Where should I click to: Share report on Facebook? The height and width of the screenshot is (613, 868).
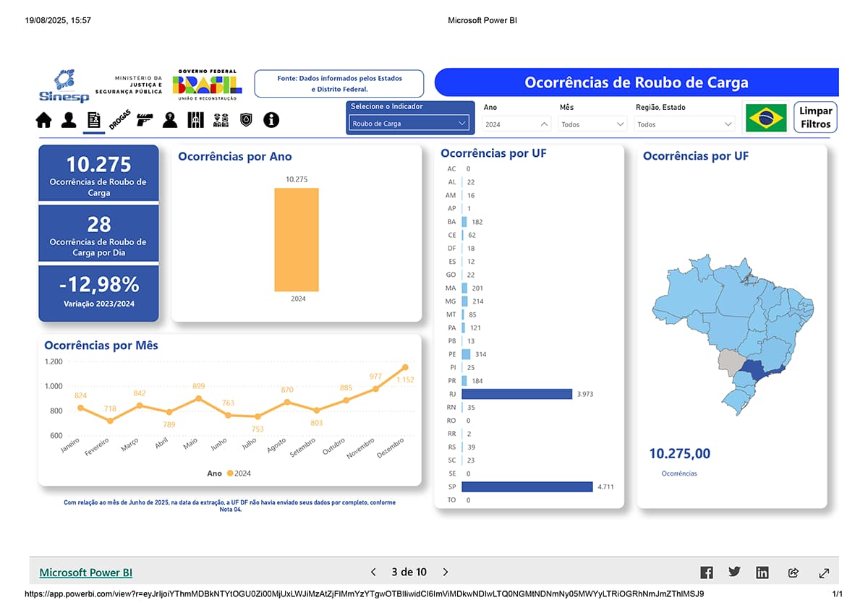point(707,573)
